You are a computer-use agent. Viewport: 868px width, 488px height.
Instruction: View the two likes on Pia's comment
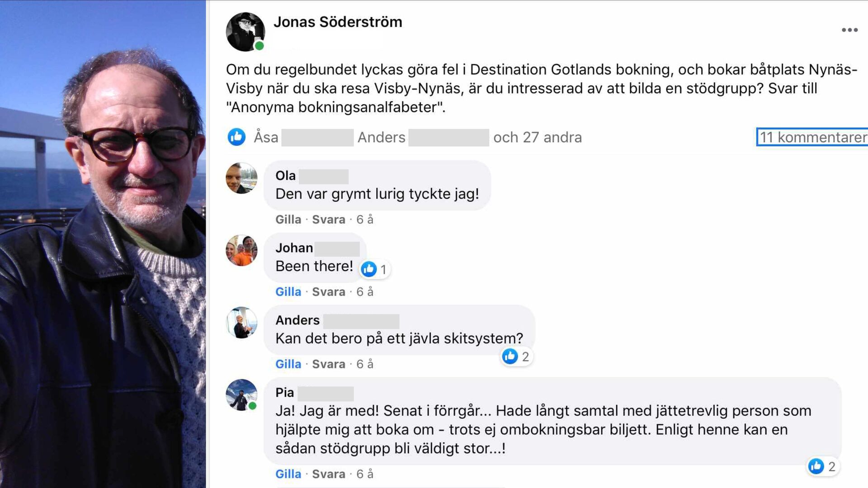pos(823,466)
